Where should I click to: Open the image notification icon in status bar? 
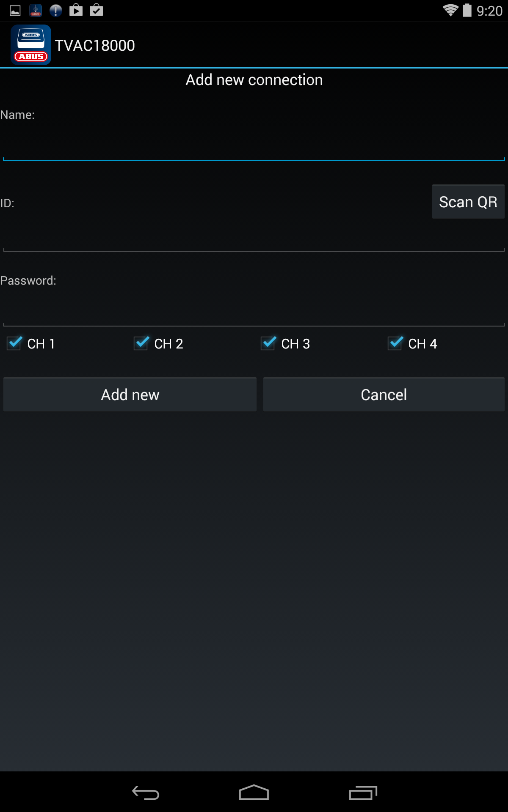[x=15, y=11]
